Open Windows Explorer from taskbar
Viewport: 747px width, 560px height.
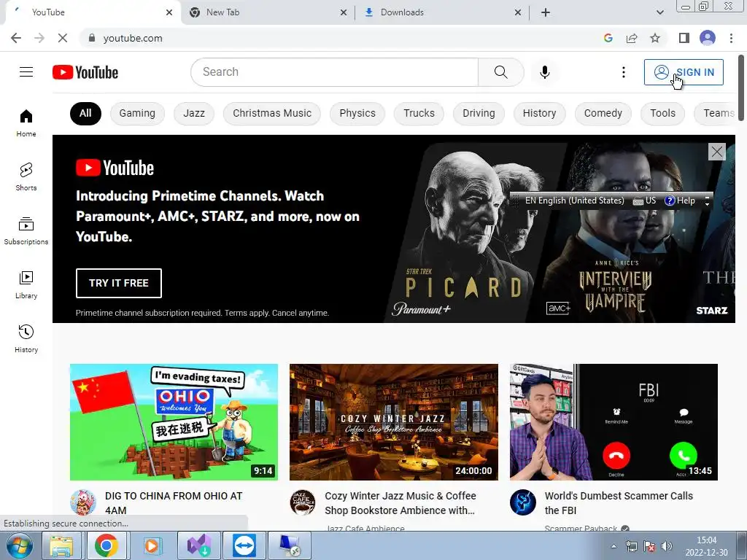[x=61, y=545]
